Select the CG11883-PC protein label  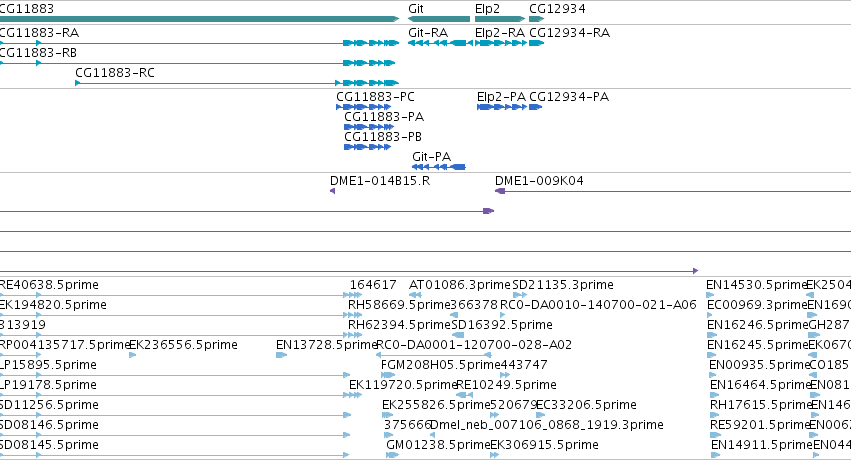(x=376, y=97)
